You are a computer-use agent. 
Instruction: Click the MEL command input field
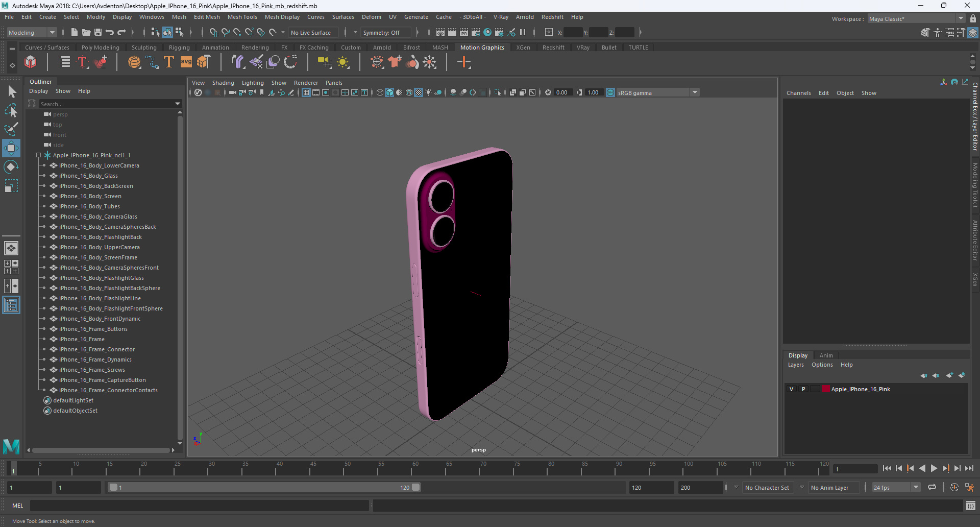coord(199,506)
